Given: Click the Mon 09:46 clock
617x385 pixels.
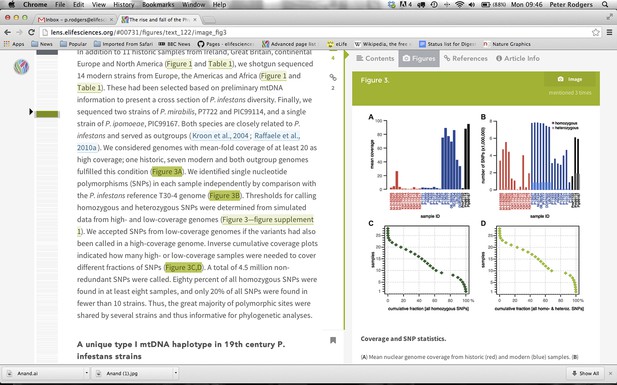Looking at the screenshot, I should (x=526, y=5).
